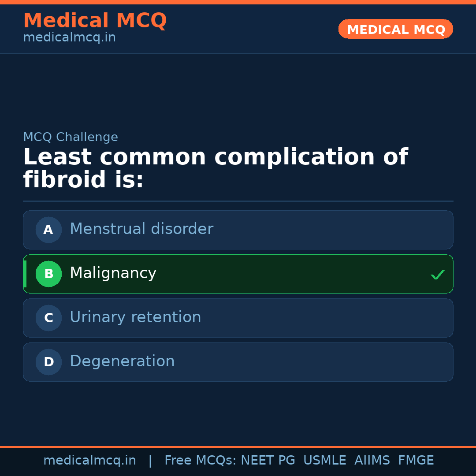Screen dimensions: 476x476
Task: Select the circular C badge icon
Action: tap(48, 318)
